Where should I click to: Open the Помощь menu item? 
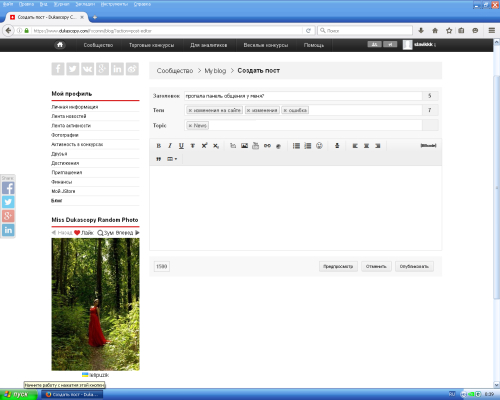coord(314,45)
